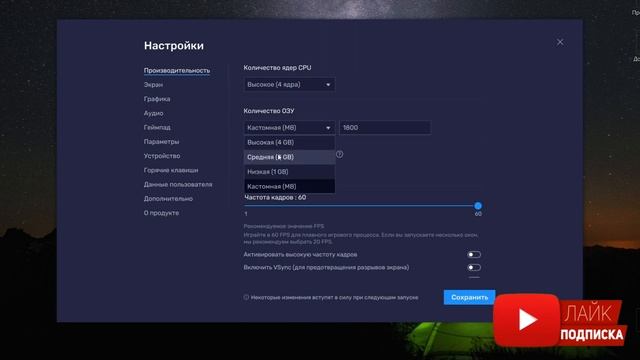Close the Настройки dialog with X
This screenshot has width=640, height=360.
[x=560, y=42]
